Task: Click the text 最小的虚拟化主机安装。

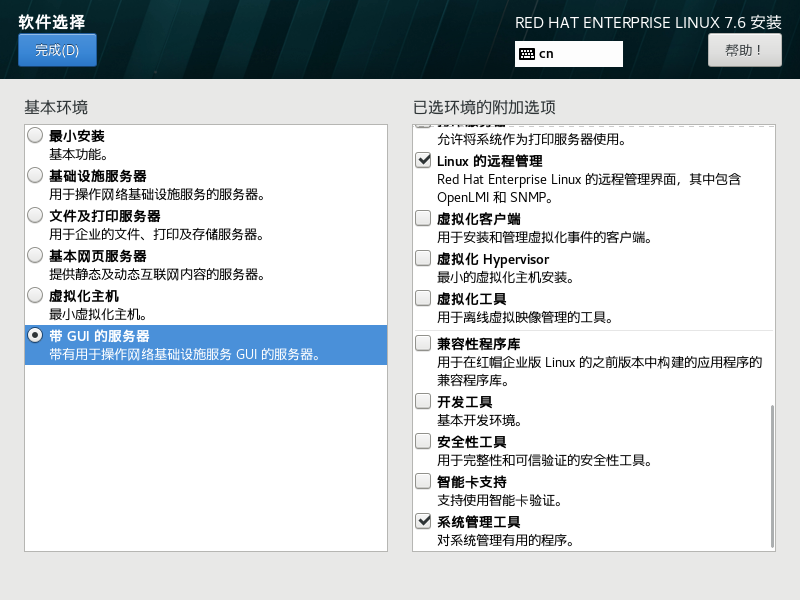Action: pyautogui.click(x=506, y=278)
